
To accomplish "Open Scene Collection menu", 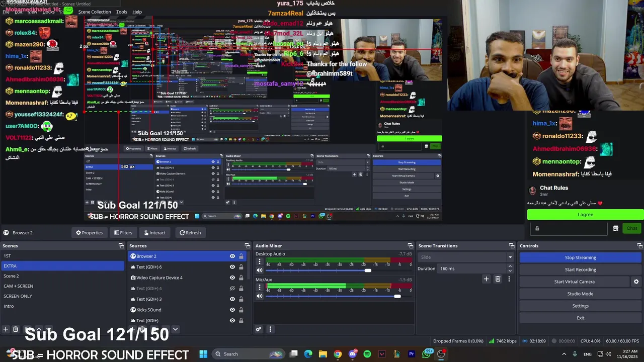I will [x=95, y=12].
